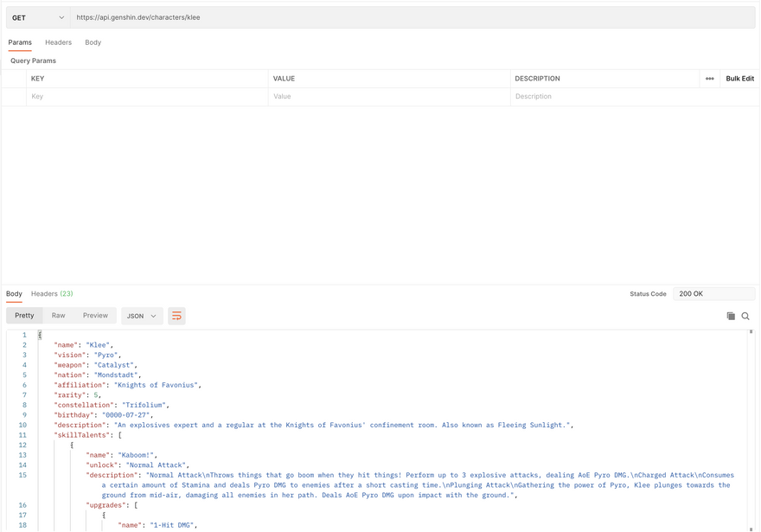
Task: Click the copy response icon
Action: pos(731,316)
